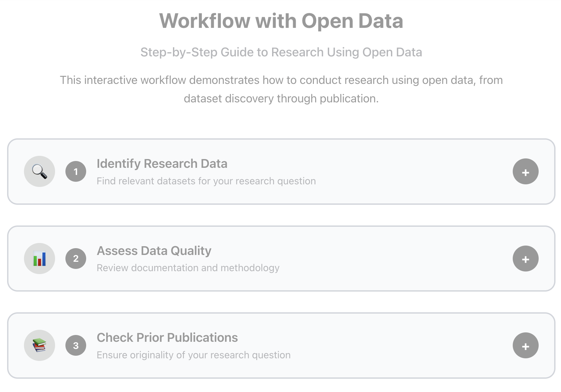Click the step 2 number badge
The image size is (561, 392).
coord(76,259)
